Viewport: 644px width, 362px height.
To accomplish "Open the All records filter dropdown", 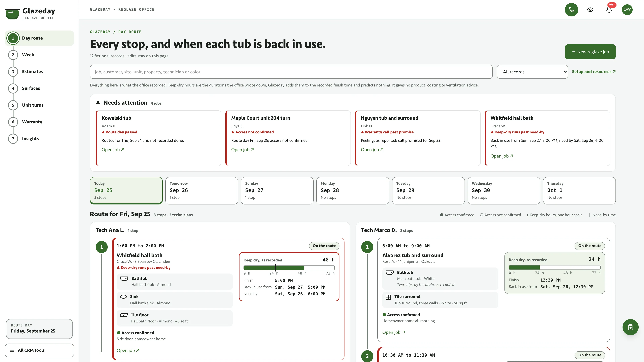I will pyautogui.click(x=532, y=72).
